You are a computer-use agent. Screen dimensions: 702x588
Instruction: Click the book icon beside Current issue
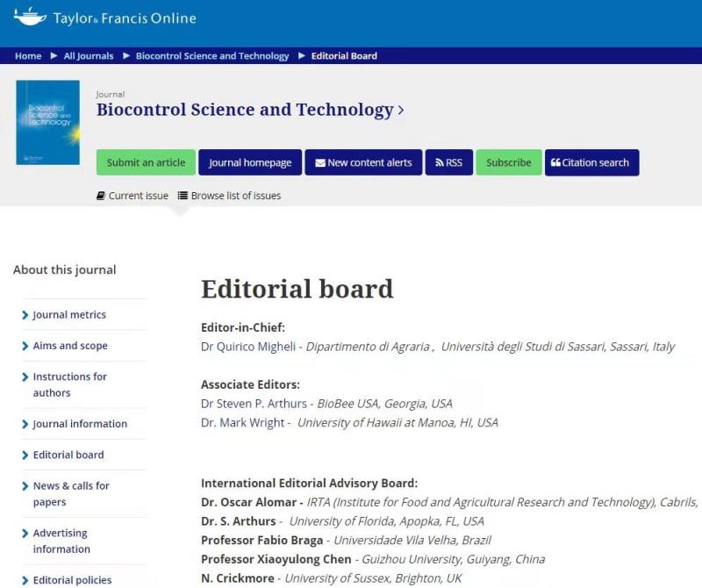tap(101, 196)
